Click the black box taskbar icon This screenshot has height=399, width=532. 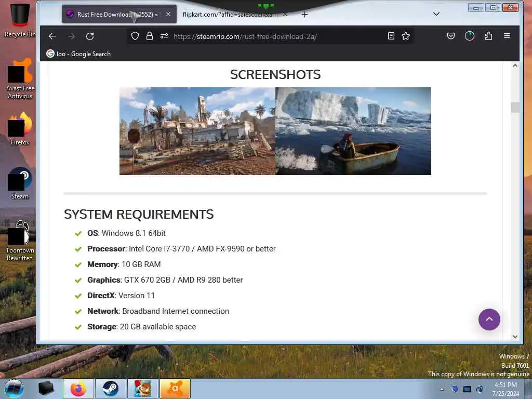(46, 389)
